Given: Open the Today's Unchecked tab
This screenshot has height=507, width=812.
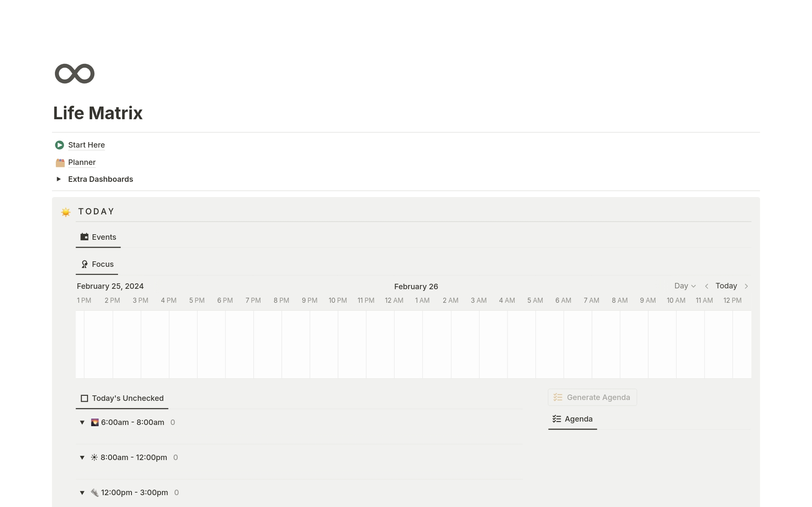Looking at the screenshot, I should (122, 398).
